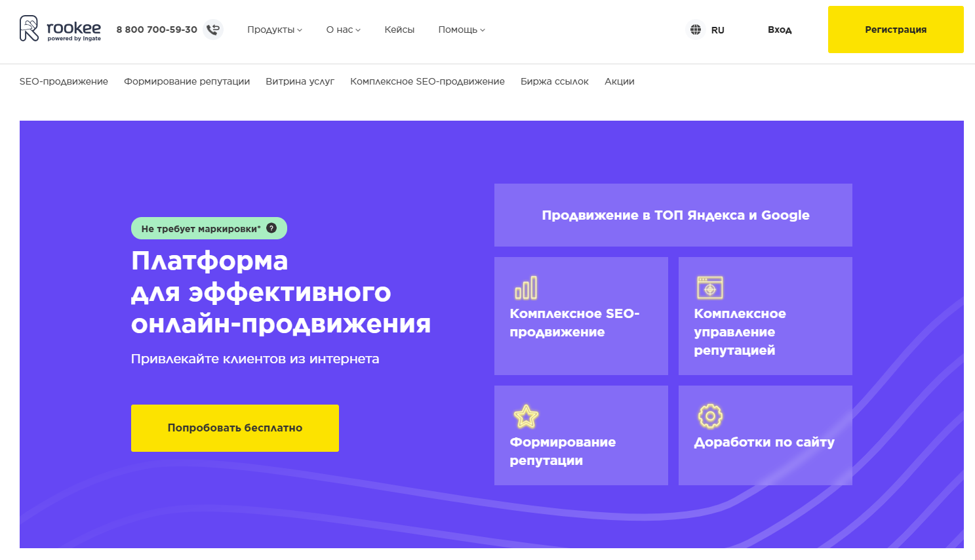Click the phone callback icon

pos(213,30)
